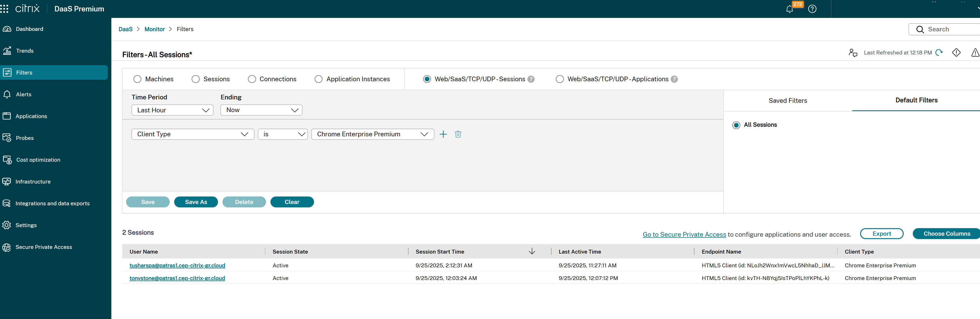Click the Save As button

click(196, 202)
